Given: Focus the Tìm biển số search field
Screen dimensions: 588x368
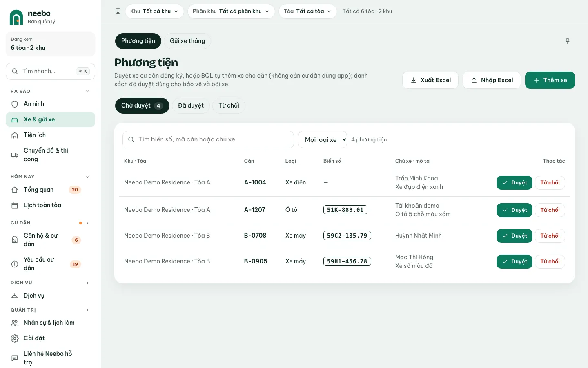Looking at the screenshot, I should click(208, 139).
